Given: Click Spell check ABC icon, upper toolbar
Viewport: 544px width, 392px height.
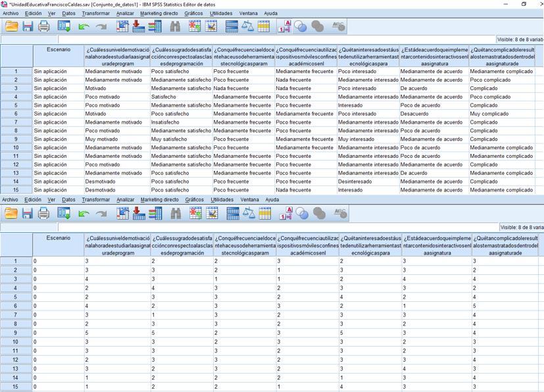Looking at the screenshot, I should [x=338, y=26].
